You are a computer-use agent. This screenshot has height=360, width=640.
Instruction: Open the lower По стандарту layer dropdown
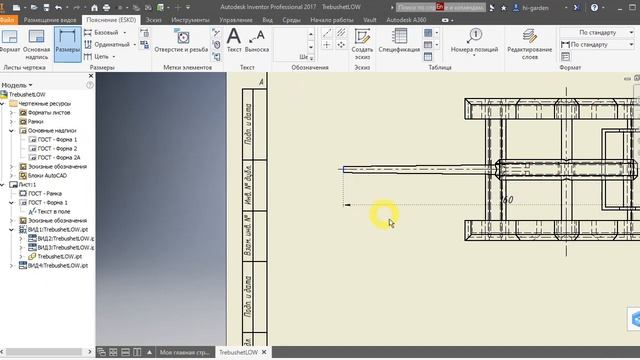pos(597,44)
